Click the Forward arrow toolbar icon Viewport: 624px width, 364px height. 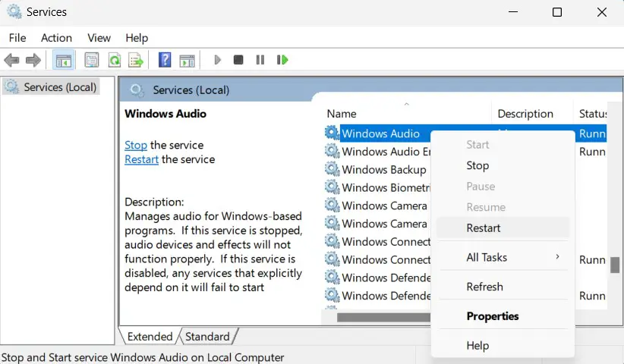[x=33, y=61]
